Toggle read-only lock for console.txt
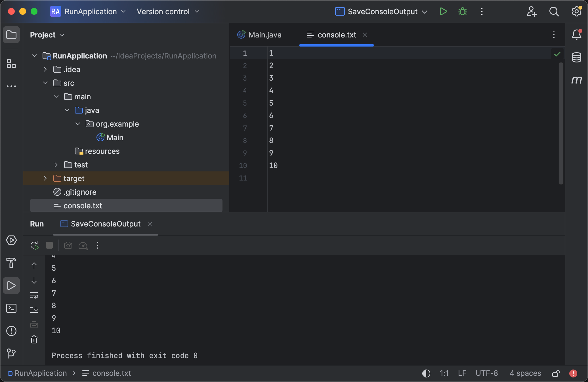This screenshot has height=382, width=588. click(x=556, y=373)
